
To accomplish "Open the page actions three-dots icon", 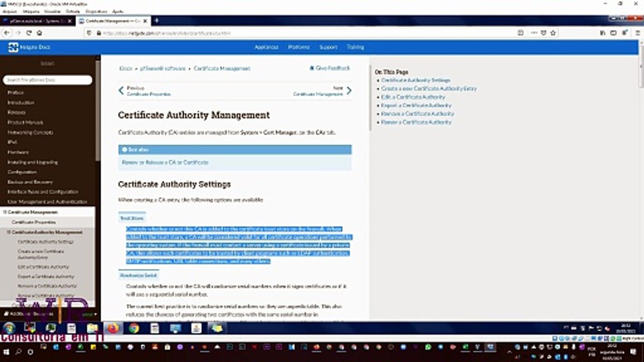I will [x=534, y=33].
